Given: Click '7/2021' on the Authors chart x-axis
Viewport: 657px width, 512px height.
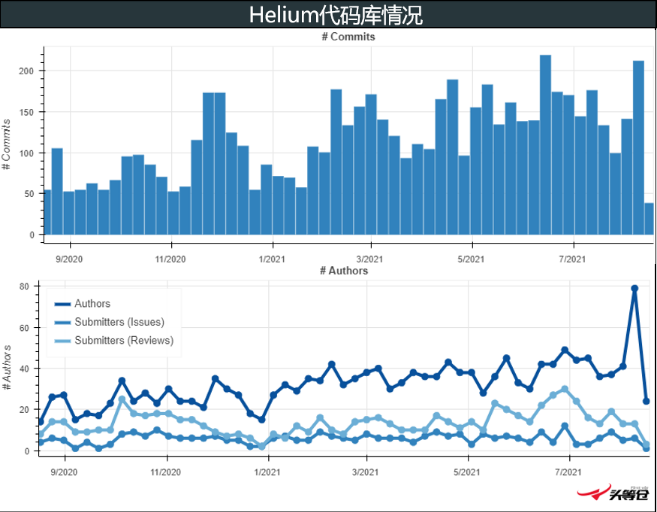Looking at the screenshot, I should 568,472.
